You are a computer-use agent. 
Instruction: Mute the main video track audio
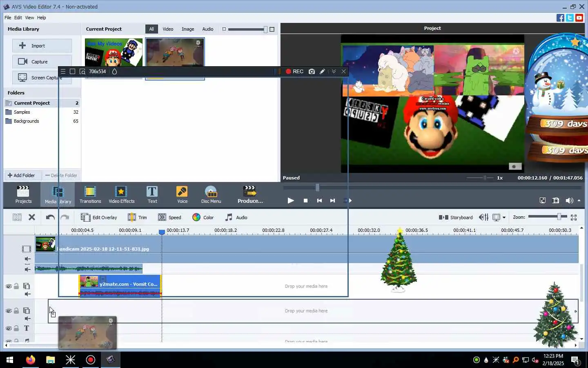coord(27,259)
